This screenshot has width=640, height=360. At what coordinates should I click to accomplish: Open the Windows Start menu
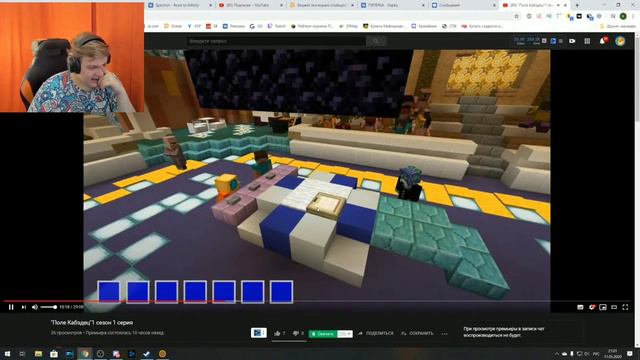pyautogui.click(x=7, y=353)
